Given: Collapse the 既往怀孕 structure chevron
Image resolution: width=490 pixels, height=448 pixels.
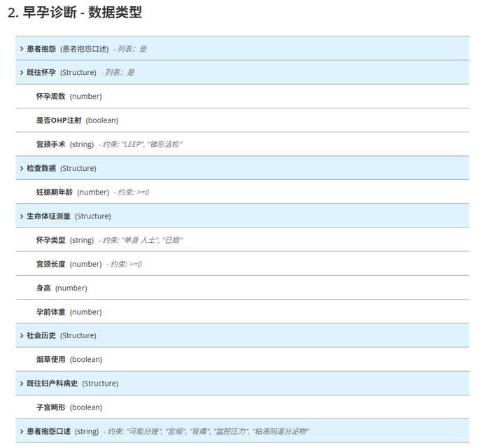Looking at the screenshot, I should pos(22,73).
